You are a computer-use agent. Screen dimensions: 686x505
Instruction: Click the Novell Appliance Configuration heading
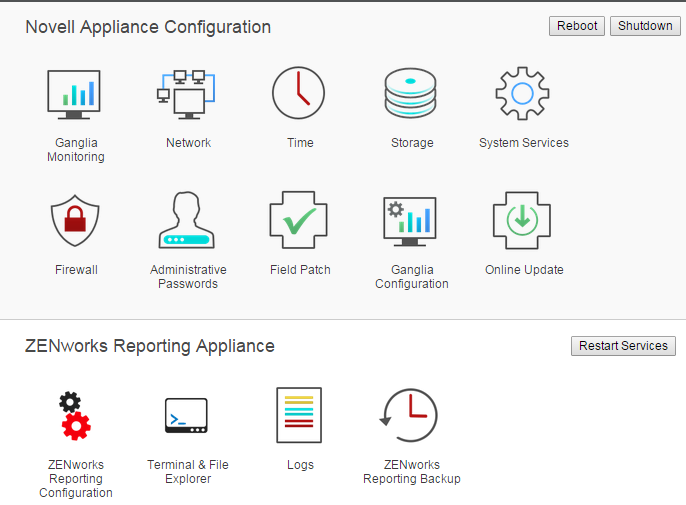[148, 27]
